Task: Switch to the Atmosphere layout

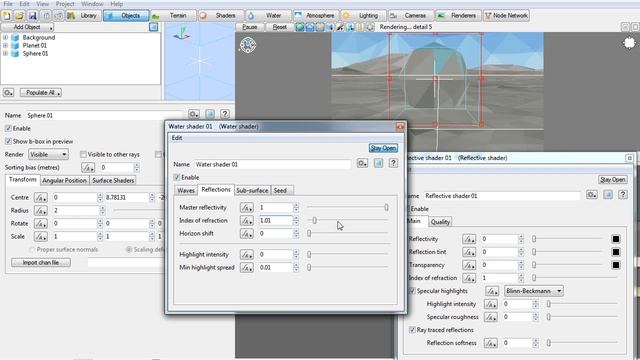Action: coord(316,16)
